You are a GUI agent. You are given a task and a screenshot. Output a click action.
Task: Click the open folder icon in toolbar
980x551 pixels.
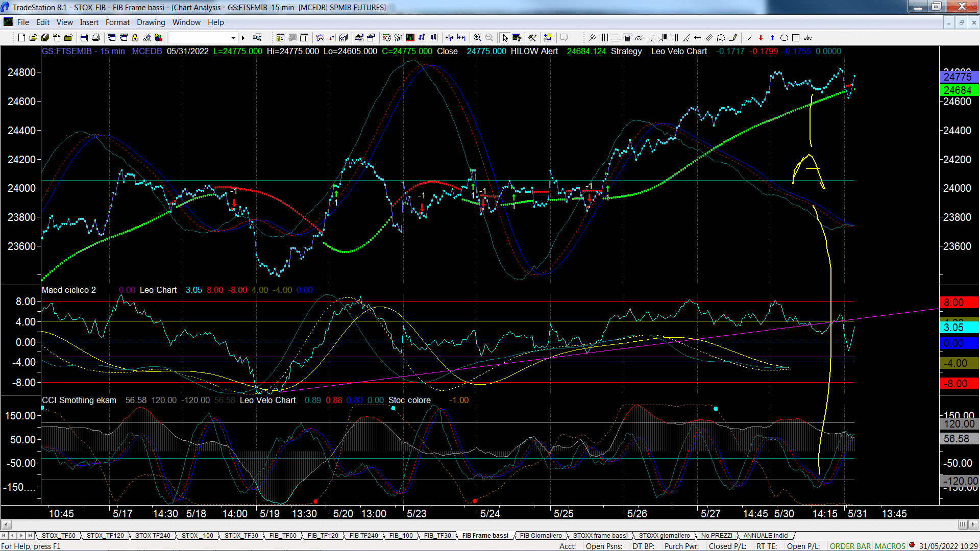coord(33,38)
